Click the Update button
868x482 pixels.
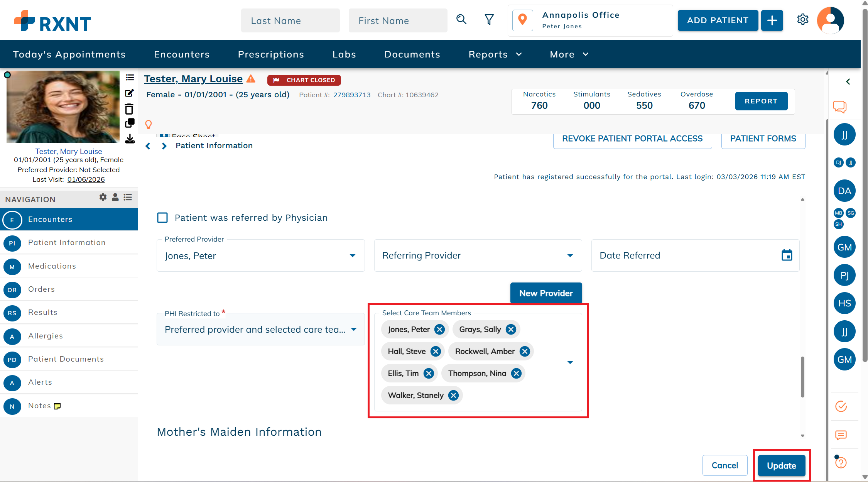781,465
